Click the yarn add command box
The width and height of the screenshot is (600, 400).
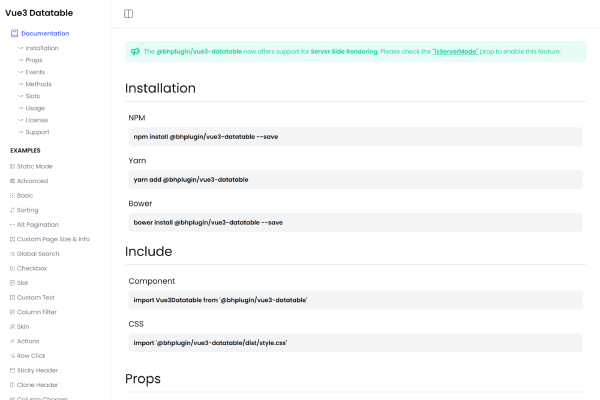point(355,180)
